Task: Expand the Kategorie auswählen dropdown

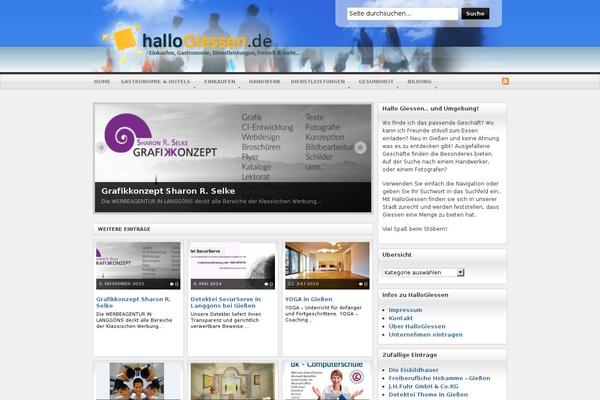Action: [423, 273]
